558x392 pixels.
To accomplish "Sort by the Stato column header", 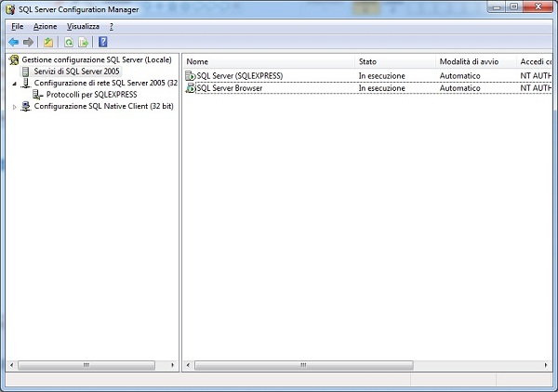I will tap(395, 61).
